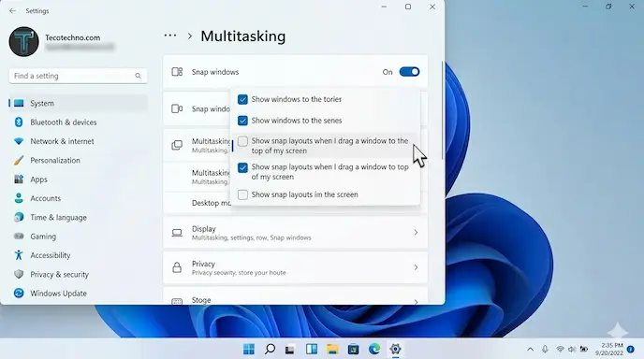The height and width of the screenshot is (359, 644).
Task: Open the notification count badge
Action: 631,349
